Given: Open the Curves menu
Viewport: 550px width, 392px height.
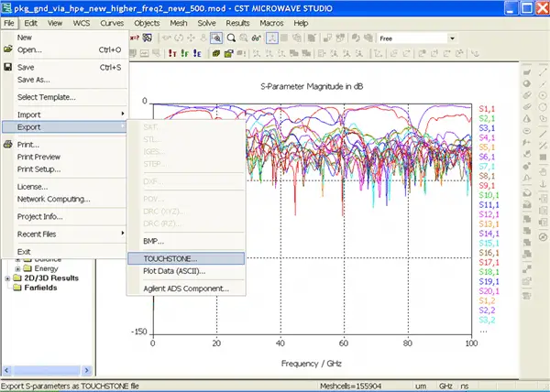Looking at the screenshot, I should click(112, 23).
